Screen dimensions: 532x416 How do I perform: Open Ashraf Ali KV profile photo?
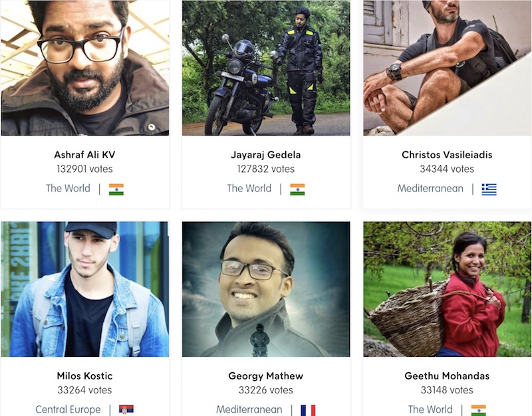coord(85,68)
